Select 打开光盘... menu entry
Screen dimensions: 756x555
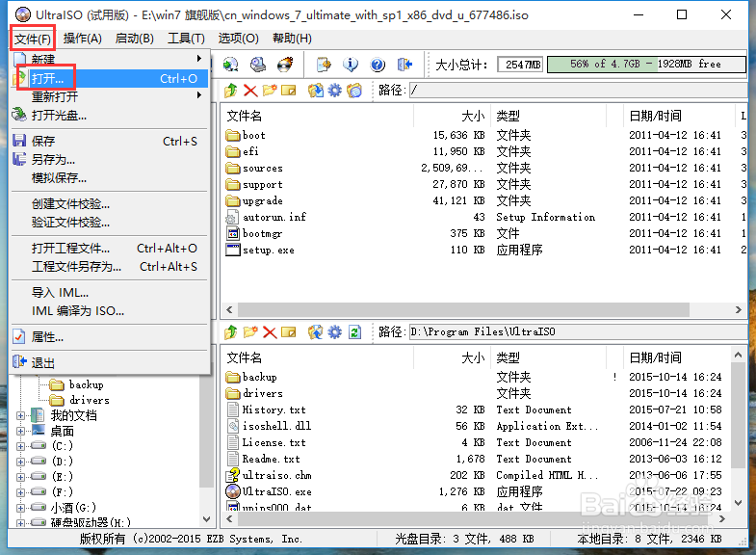[110, 116]
